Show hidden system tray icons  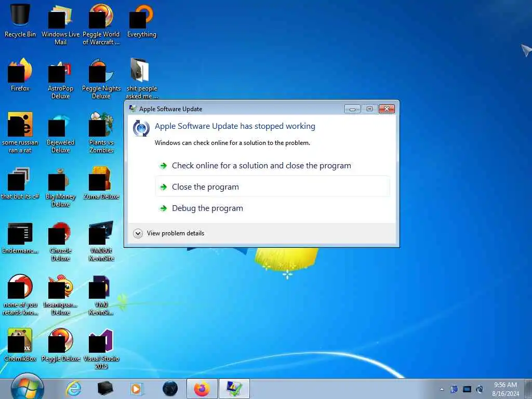[x=442, y=390]
